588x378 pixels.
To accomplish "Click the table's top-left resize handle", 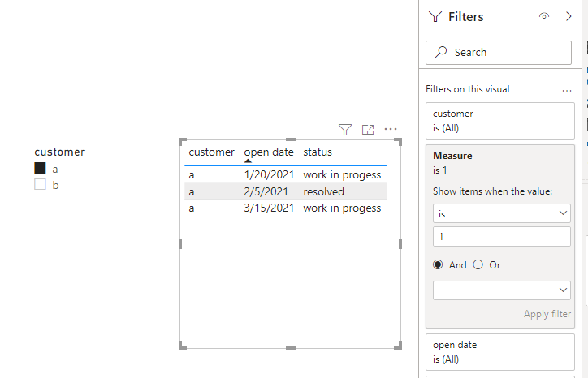I will click(183, 142).
